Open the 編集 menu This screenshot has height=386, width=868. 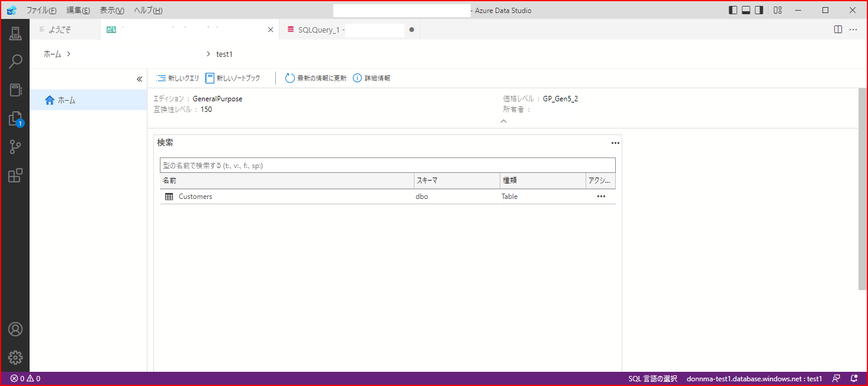click(x=78, y=10)
